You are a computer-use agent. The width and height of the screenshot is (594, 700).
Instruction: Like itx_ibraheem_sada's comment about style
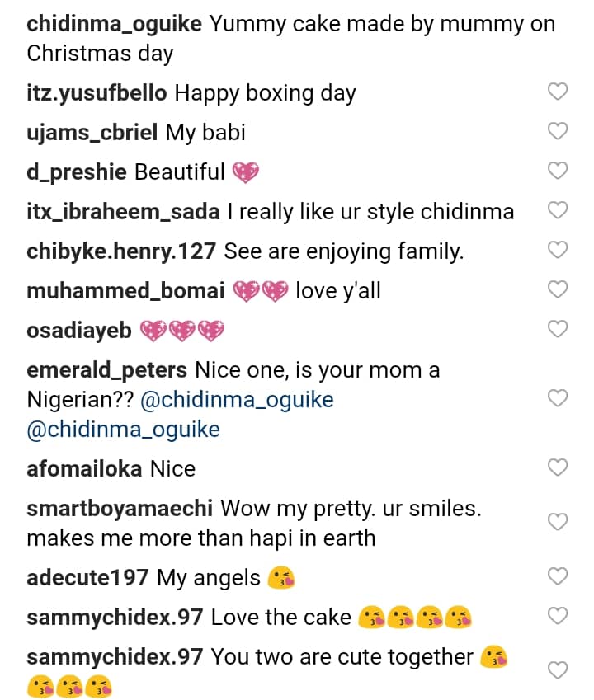click(x=559, y=211)
